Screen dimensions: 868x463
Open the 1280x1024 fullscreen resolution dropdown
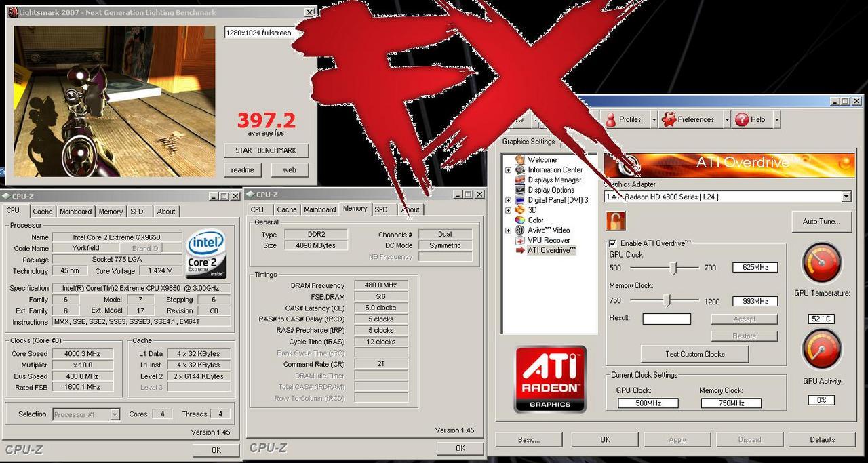tap(259, 33)
